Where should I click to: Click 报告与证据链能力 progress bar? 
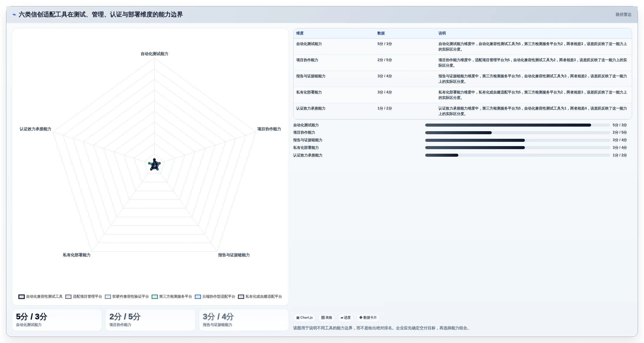tap(518, 140)
